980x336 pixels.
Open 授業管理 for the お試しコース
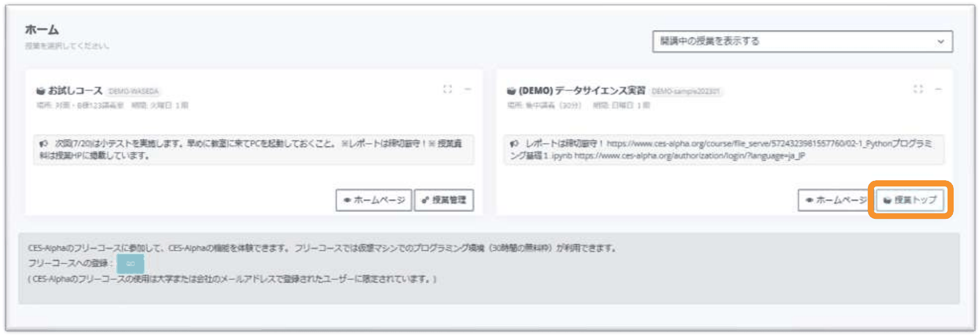[444, 200]
